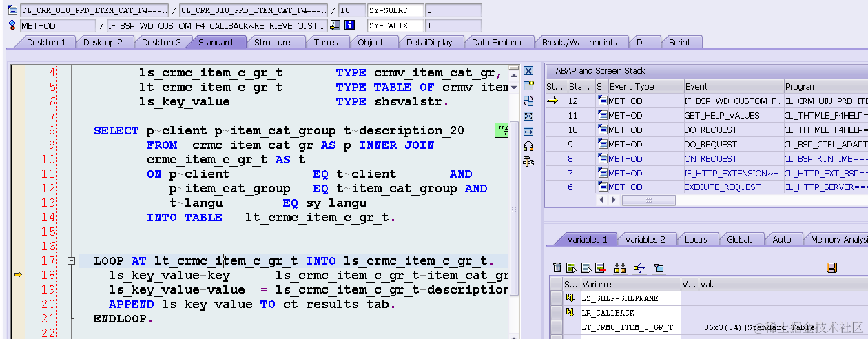The width and height of the screenshot is (868, 339).
Task: Click the settings tool icon below the headset
Action: 528,161
